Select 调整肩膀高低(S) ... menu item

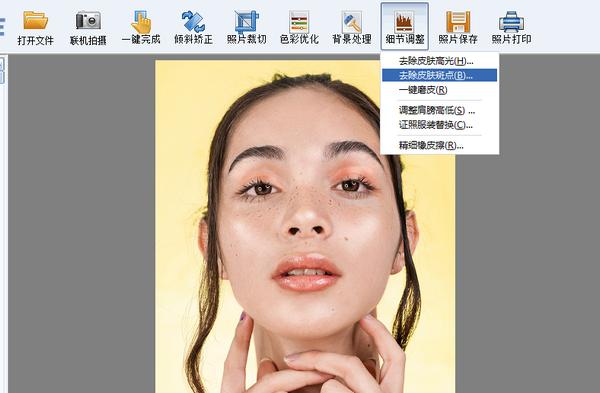pos(440,111)
